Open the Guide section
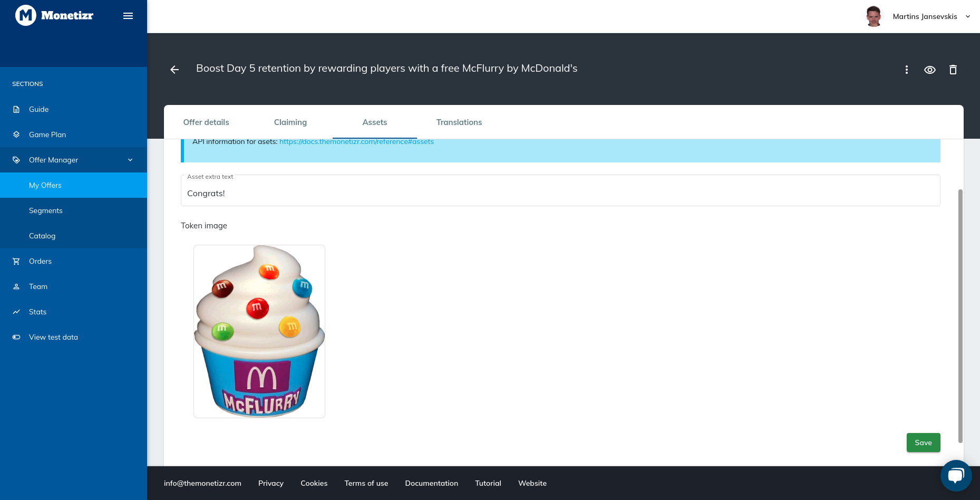Screen dimensions: 980x500 (73, 109)
